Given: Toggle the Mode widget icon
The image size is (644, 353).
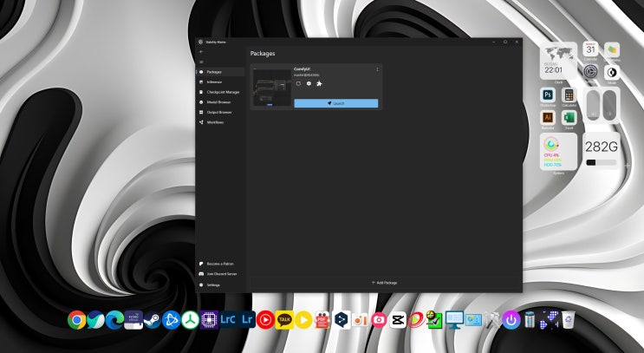Looking at the screenshot, I should (612, 72).
